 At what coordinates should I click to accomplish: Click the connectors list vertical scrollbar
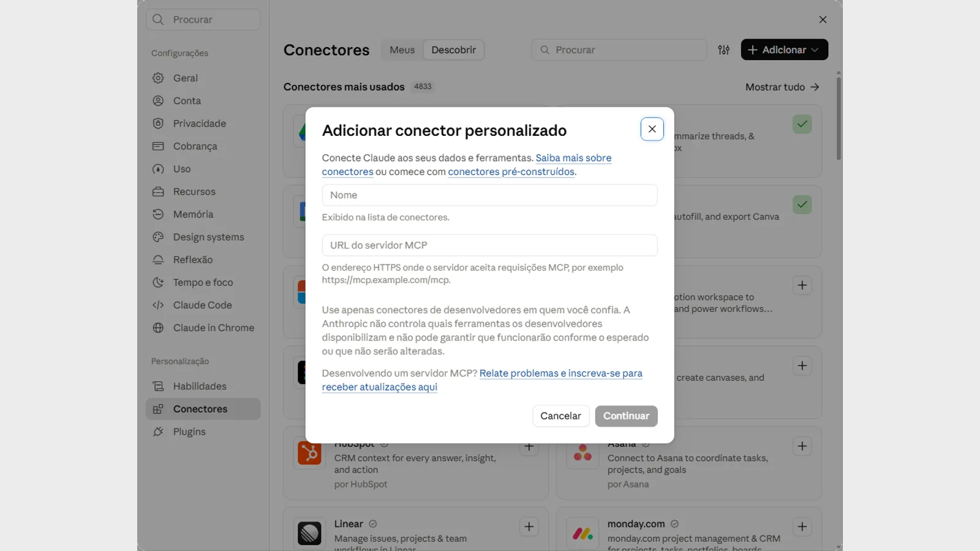pyautogui.click(x=839, y=118)
